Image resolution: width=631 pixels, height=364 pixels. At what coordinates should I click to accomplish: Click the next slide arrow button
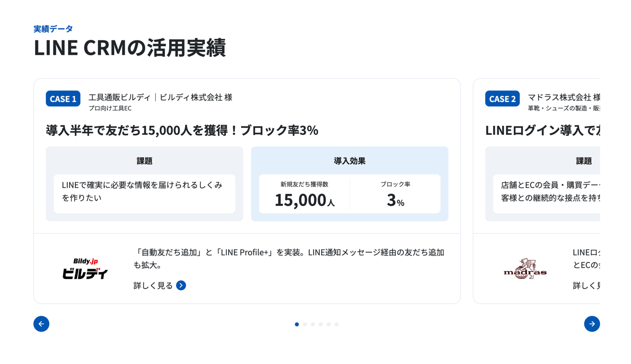pyautogui.click(x=592, y=324)
